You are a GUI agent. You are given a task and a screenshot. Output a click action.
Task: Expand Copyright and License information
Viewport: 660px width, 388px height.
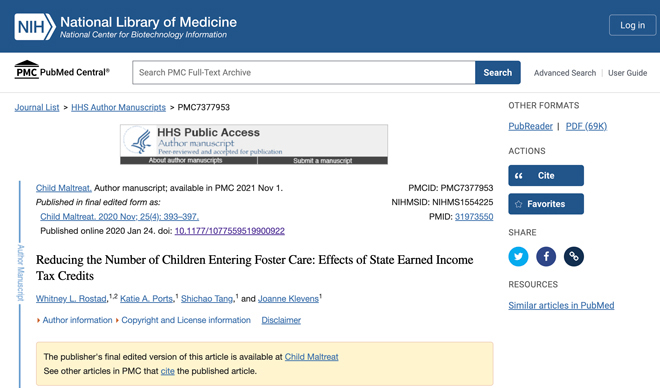point(183,320)
